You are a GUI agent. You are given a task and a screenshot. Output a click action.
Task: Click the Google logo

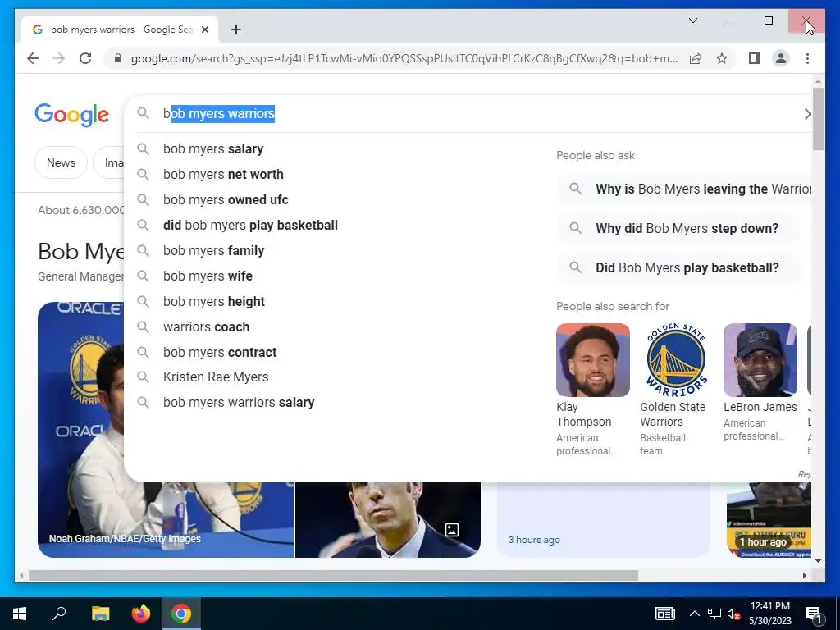coord(72,115)
